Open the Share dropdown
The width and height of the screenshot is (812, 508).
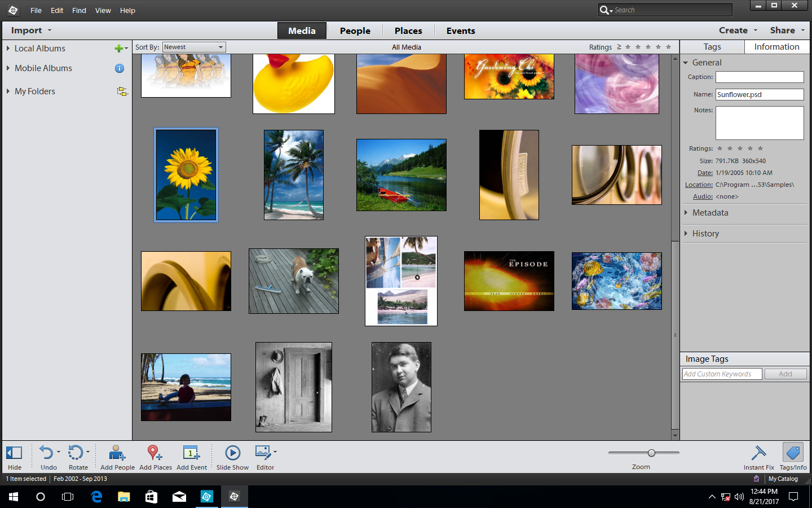coord(787,30)
